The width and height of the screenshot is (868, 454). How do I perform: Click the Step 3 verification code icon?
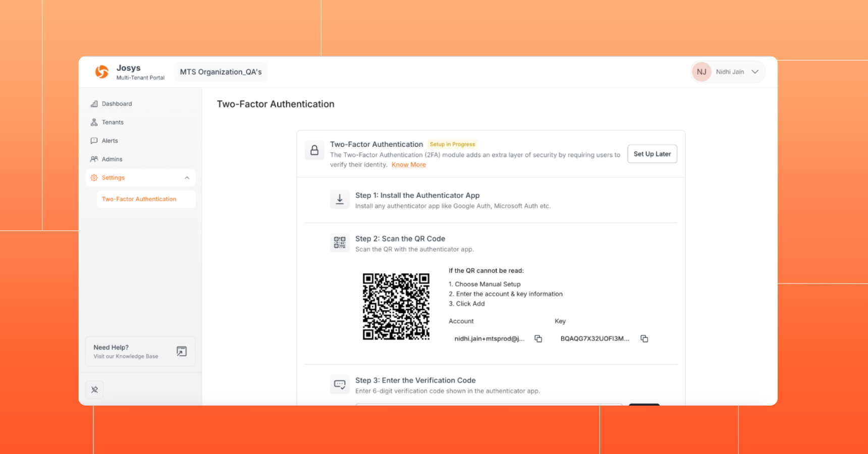[340, 384]
